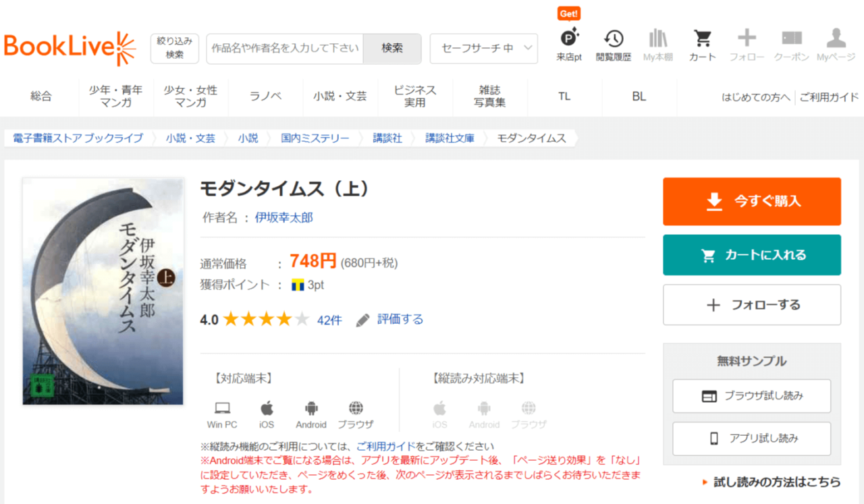Click the Win PC device icon
The width and height of the screenshot is (864, 504).
tap(222, 408)
